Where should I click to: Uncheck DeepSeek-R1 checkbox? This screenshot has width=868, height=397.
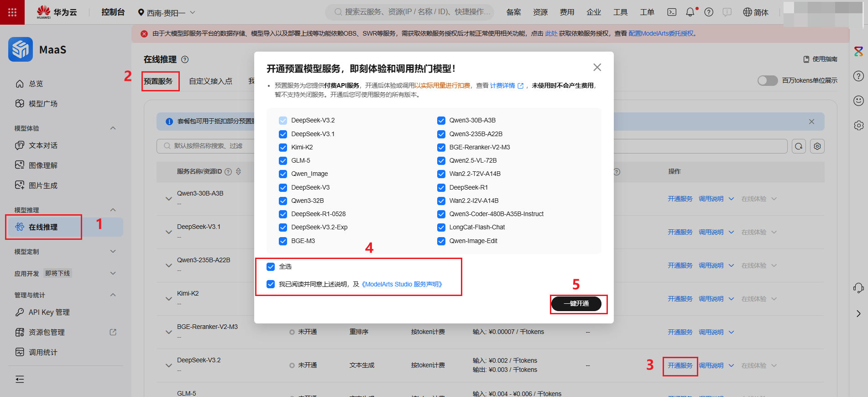click(x=441, y=187)
